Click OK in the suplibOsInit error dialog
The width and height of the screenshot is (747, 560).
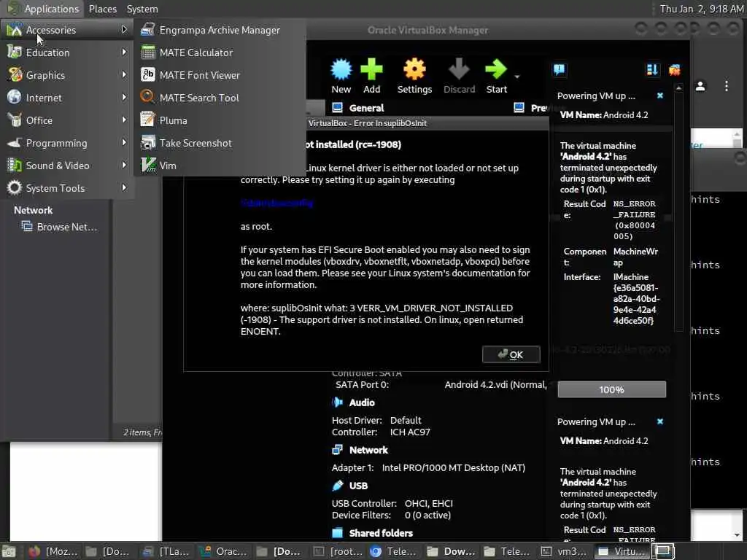click(511, 354)
